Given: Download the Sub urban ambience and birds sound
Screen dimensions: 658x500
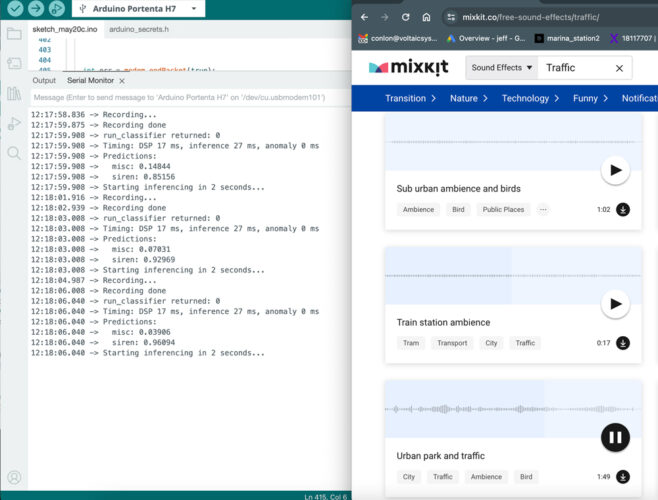Looking at the screenshot, I should click(623, 210).
